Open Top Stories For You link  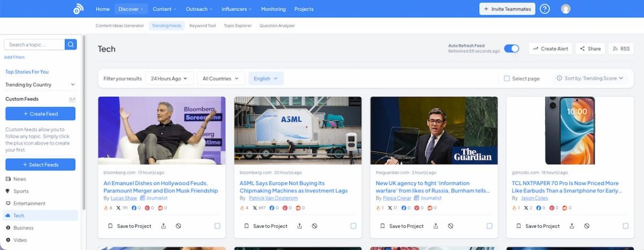point(27,71)
